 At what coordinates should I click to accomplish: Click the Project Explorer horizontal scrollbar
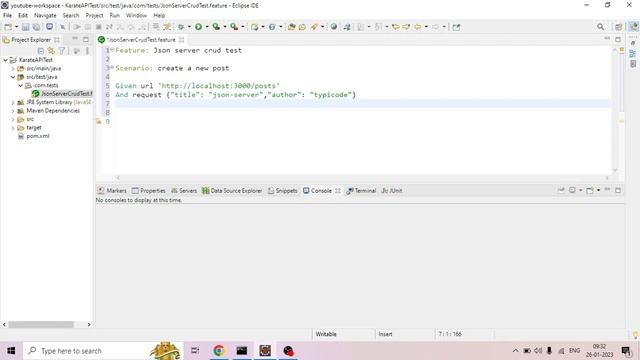41,324
